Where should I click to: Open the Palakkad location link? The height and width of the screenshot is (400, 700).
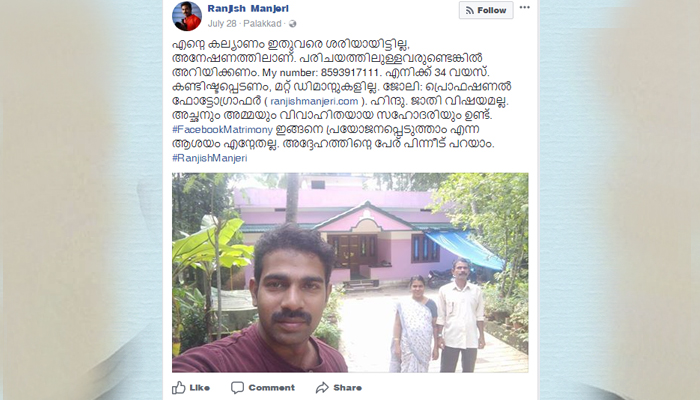pyautogui.click(x=262, y=24)
